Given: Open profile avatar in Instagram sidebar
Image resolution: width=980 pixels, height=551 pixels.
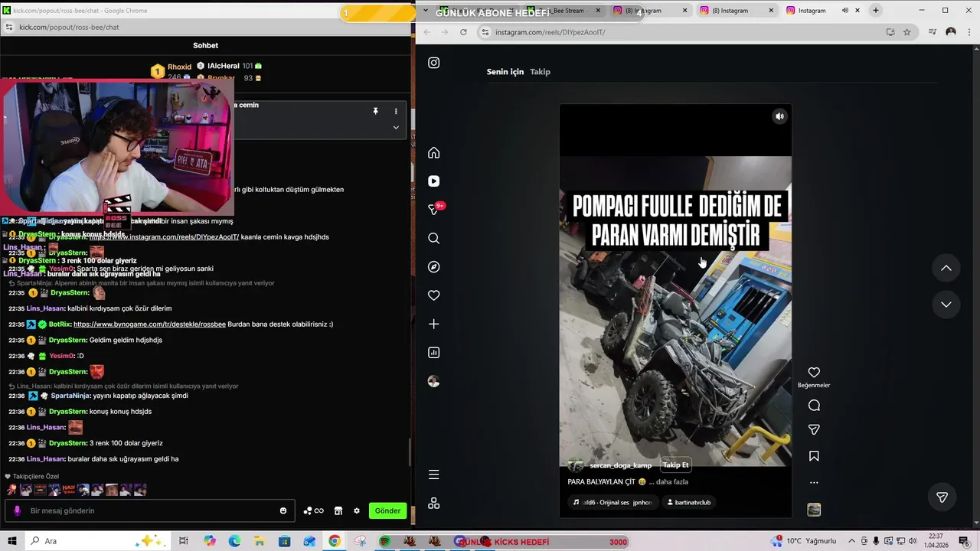Looking at the screenshot, I should pyautogui.click(x=433, y=381).
